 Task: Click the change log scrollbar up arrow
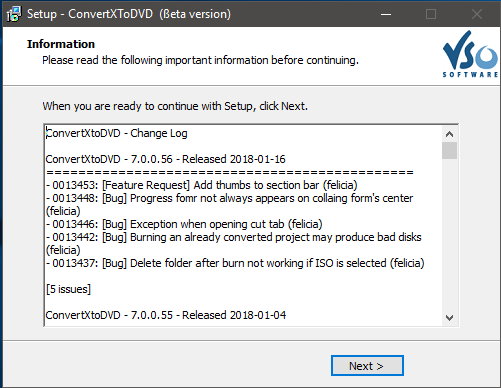[x=449, y=134]
